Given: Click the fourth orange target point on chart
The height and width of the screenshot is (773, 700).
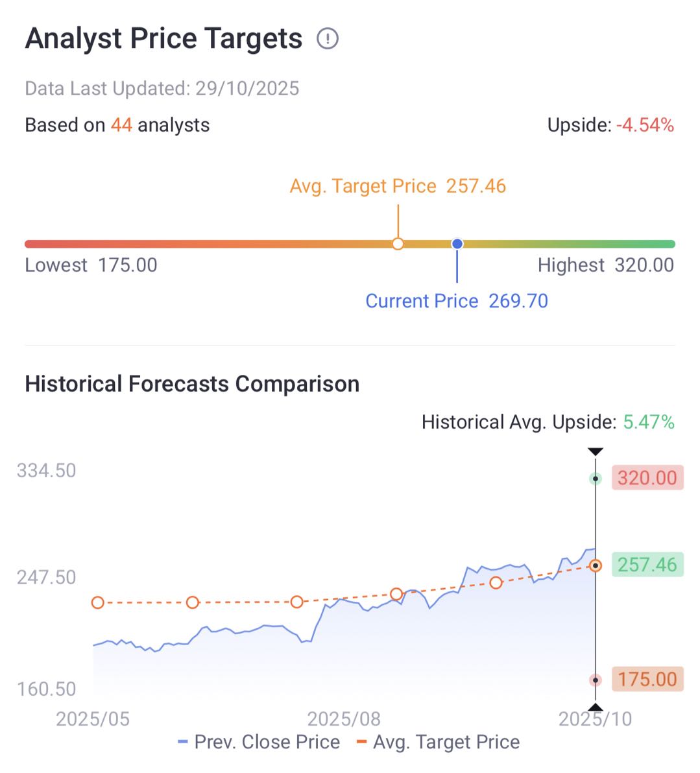Looking at the screenshot, I should (396, 594).
